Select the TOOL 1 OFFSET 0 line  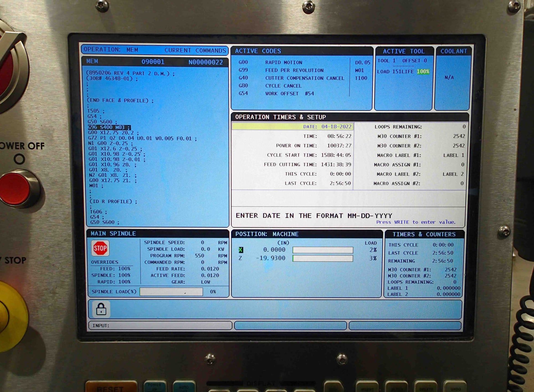[402, 61]
